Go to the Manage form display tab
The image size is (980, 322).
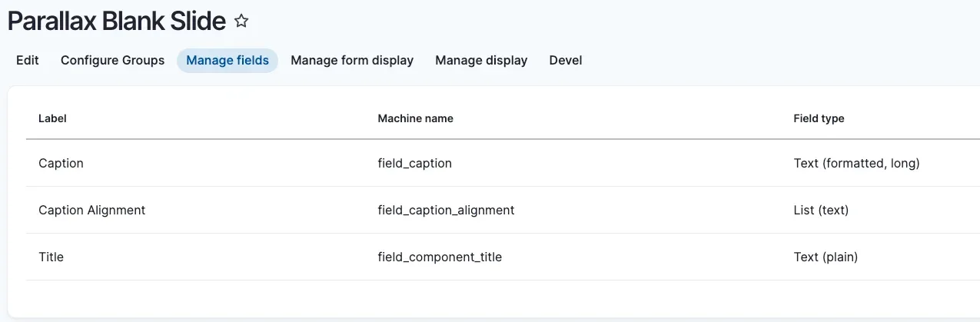[352, 60]
